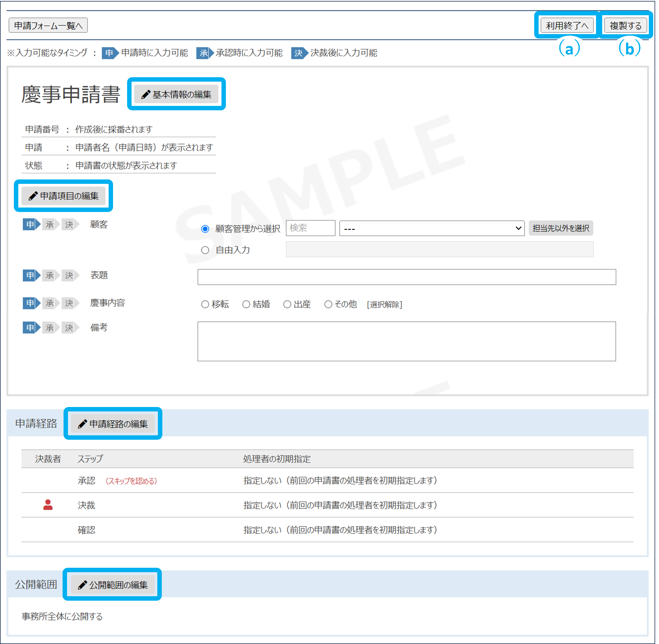Viewport: 659px width, 644px height.
Task: Choose the 結婚 radio option
Action: [246, 304]
